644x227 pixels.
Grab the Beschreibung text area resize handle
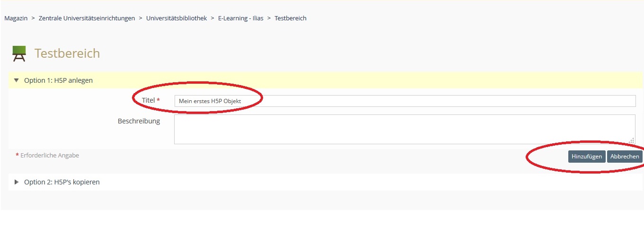pyautogui.click(x=632, y=140)
